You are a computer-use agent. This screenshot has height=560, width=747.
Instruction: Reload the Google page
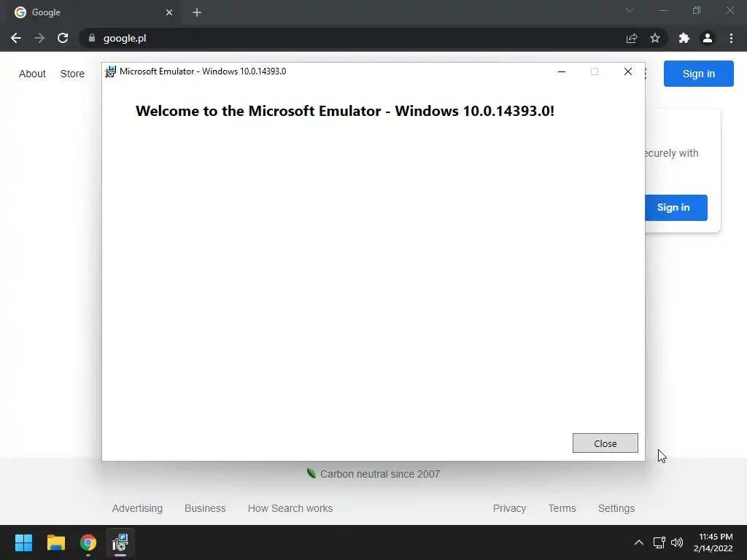coord(63,38)
